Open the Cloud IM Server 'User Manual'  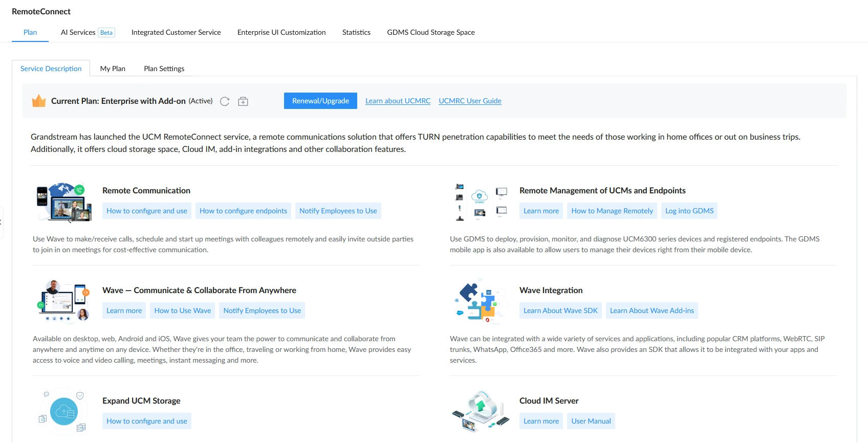click(591, 421)
